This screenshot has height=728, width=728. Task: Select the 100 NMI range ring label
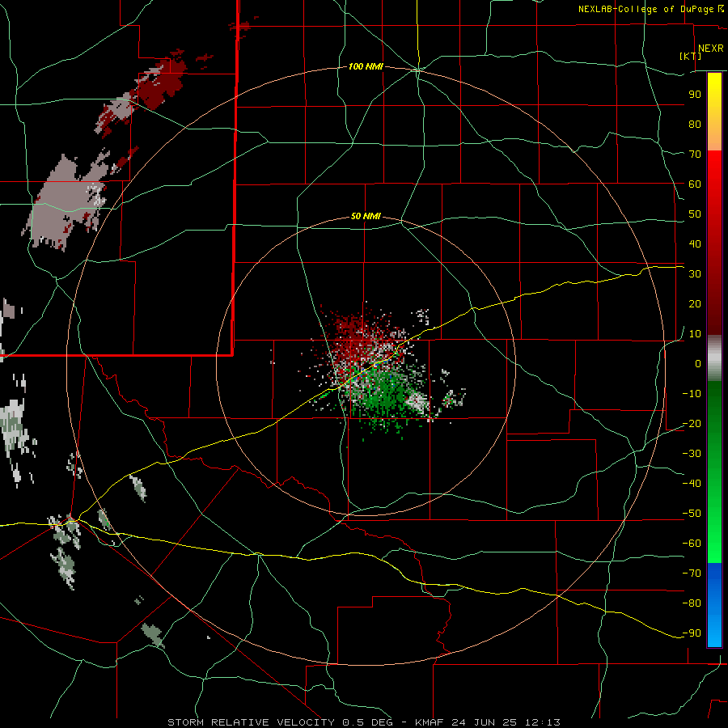[366, 66]
